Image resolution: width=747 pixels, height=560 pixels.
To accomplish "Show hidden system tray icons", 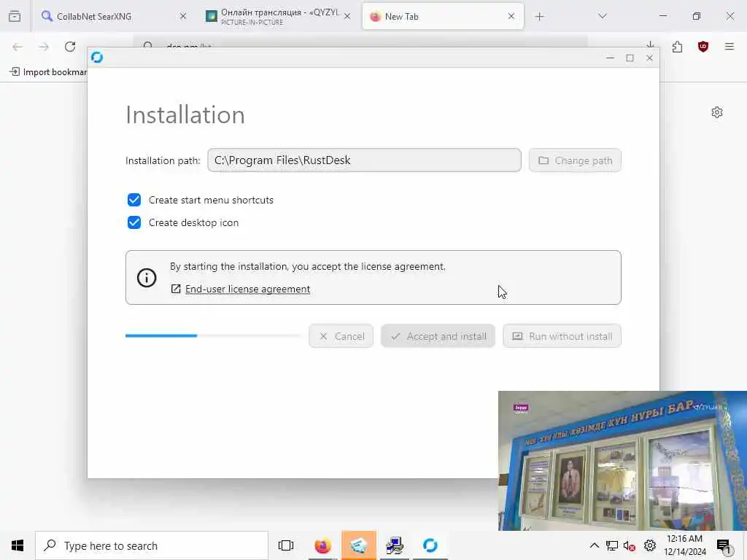I will (594, 545).
